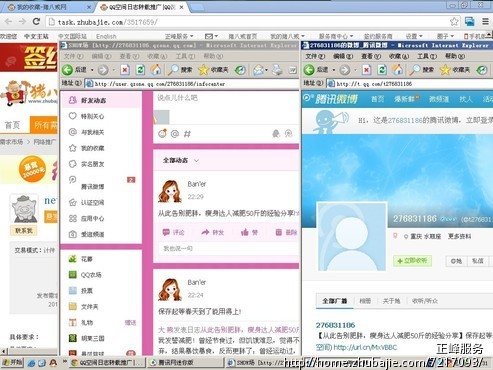Insert an emoticon in the Qzone post box
The height and width of the screenshot is (370, 493).
pyautogui.click(x=162, y=134)
